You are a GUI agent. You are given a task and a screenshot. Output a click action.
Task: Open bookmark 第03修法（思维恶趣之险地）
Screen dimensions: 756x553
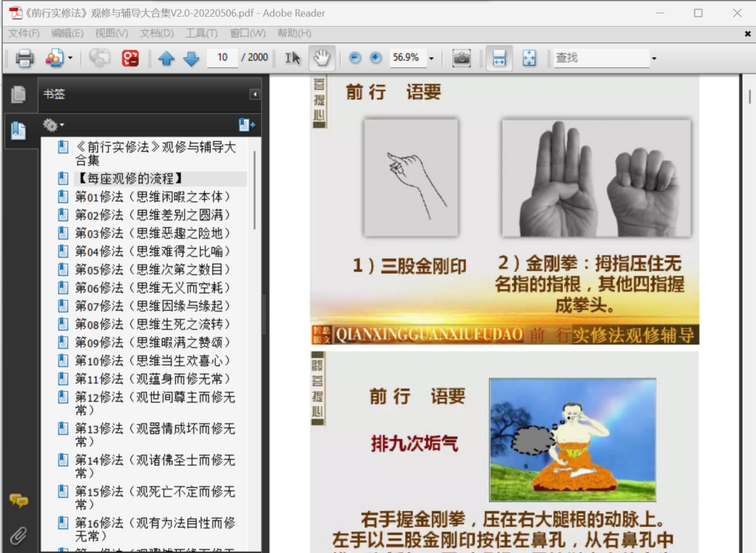[153, 233]
